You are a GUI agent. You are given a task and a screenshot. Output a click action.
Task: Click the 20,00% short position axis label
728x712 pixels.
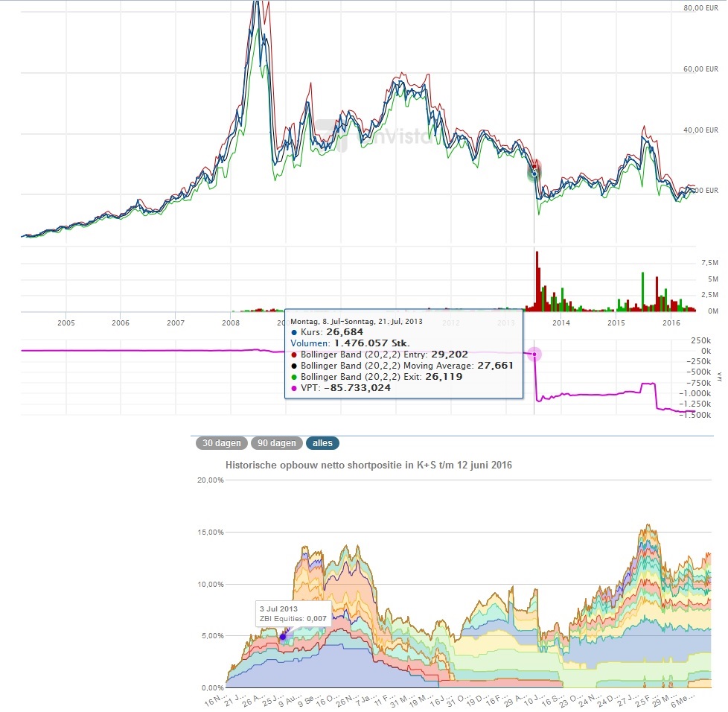(x=211, y=480)
